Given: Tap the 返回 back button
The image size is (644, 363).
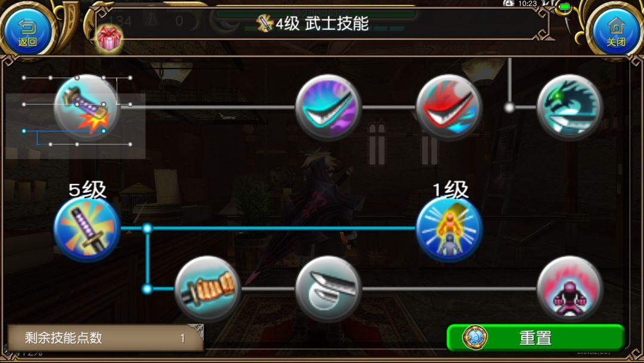Looking at the screenshot, I should [x=27, y=31].
